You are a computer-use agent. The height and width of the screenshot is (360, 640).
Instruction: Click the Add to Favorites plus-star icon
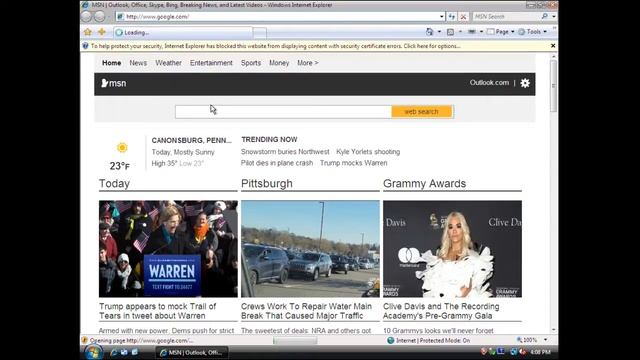pyautogui.click(x=102, y=32)
